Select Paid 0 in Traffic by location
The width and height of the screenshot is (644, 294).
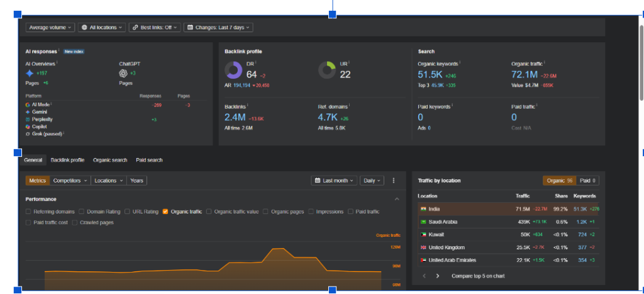click(588, 181)
